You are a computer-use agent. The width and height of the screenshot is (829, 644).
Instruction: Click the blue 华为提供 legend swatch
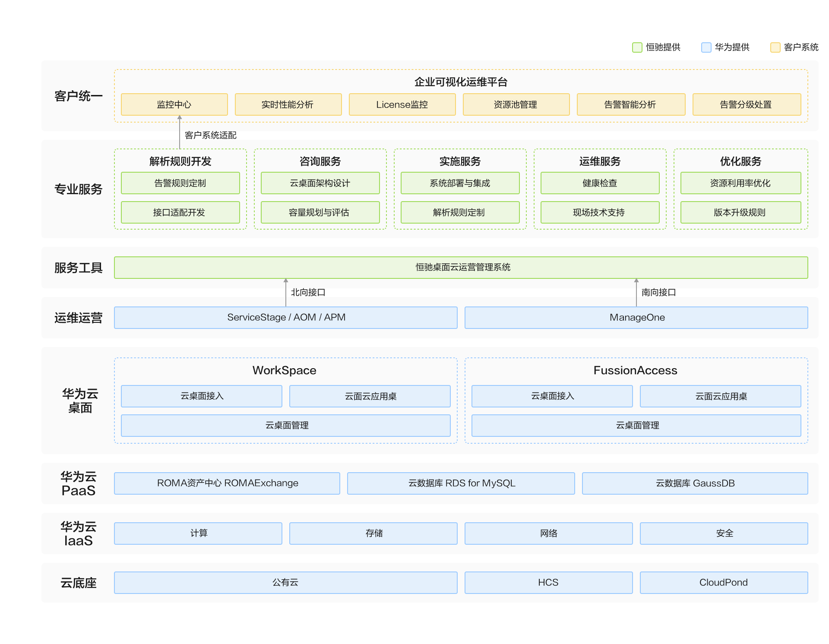706,47
